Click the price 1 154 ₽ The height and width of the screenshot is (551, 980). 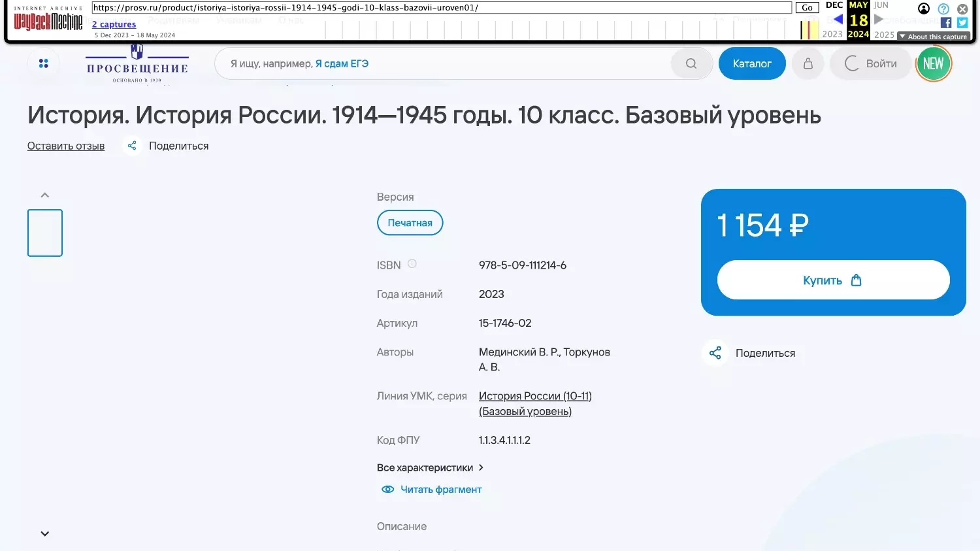[762, 225]
